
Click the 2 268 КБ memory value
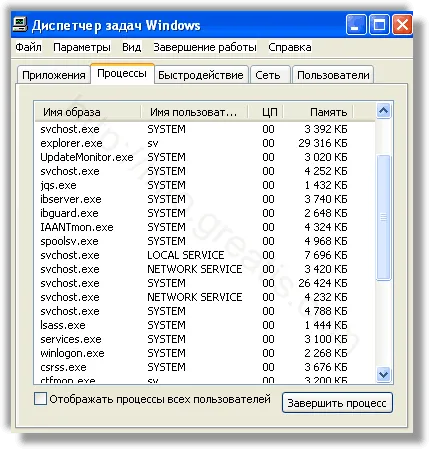click(326, 353)
